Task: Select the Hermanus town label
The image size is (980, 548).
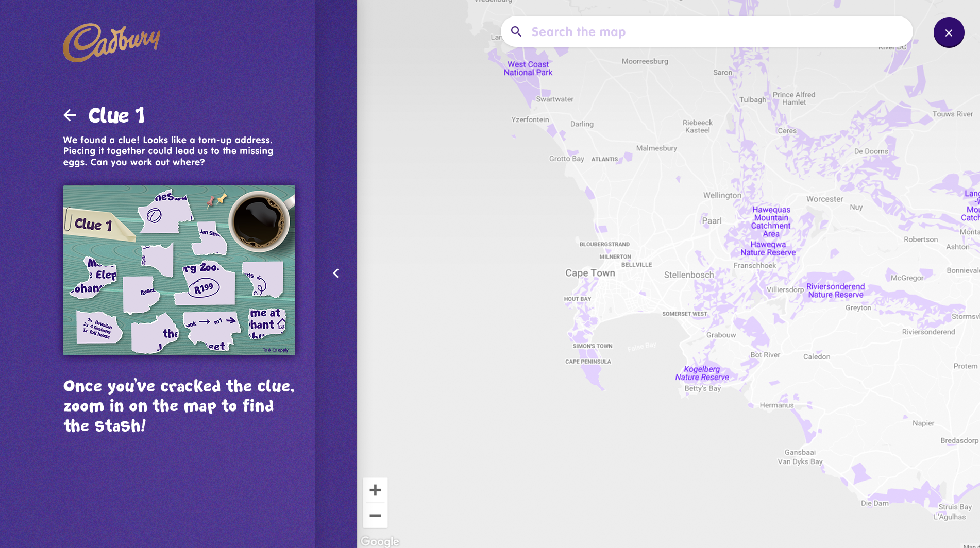Action: [x=776, y=405]
